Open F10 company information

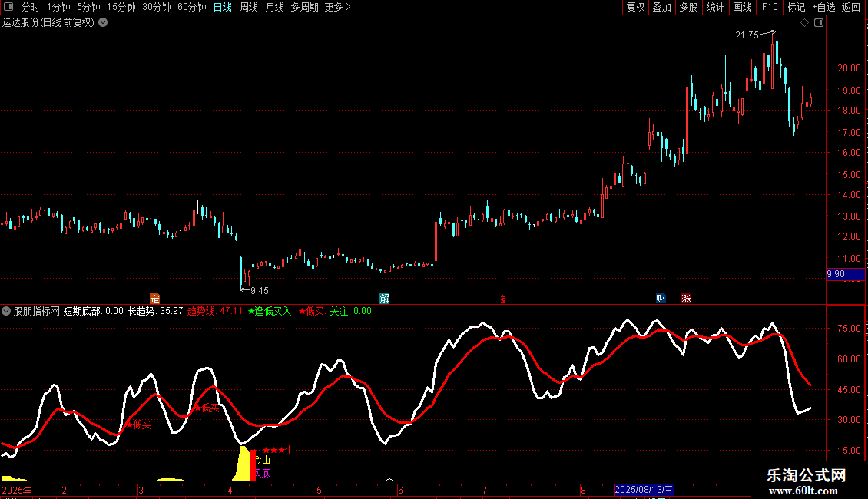(770, 7)
